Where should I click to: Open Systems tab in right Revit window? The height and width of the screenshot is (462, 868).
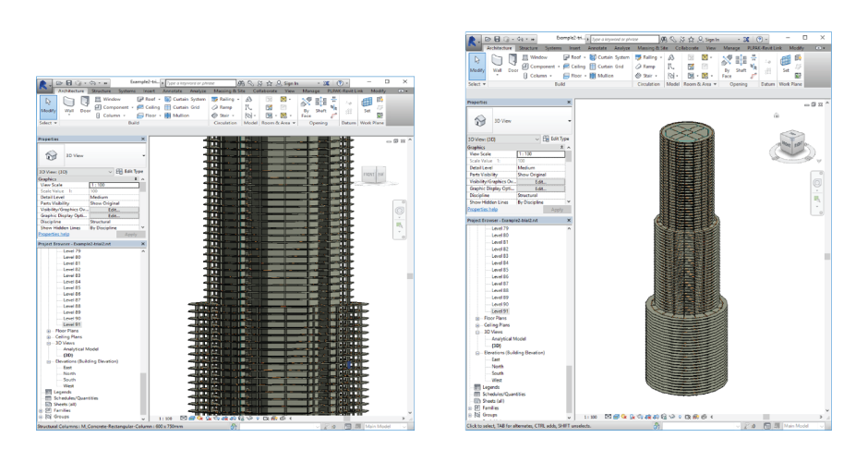pyautogui.click(x=553, y=48)
